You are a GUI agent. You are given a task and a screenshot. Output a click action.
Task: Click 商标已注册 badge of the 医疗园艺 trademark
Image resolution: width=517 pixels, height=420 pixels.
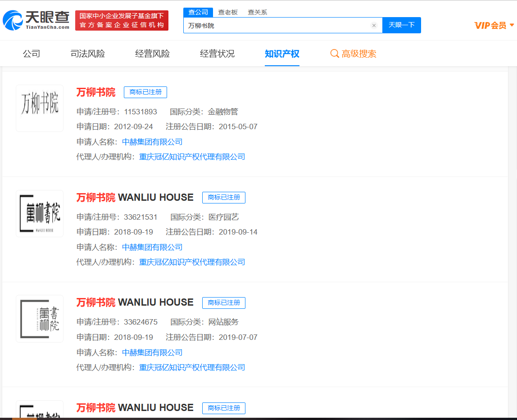click(224, 198)
